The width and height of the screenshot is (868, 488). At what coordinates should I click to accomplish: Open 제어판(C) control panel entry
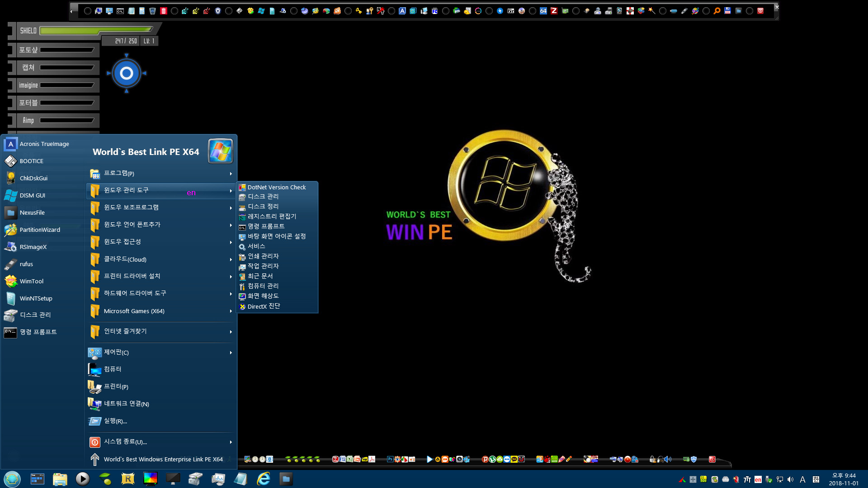click(x=161, y=352)
